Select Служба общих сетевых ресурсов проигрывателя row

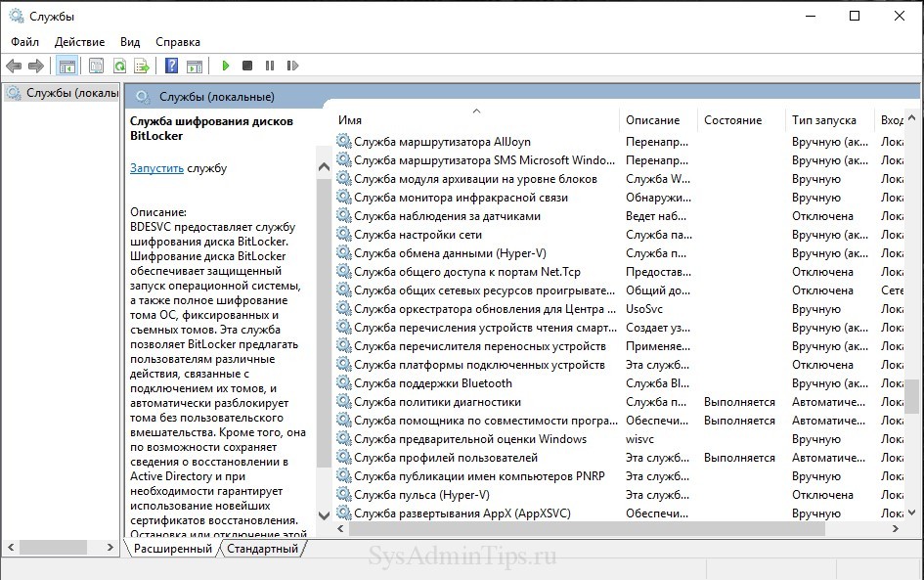[x=619, y=290]
